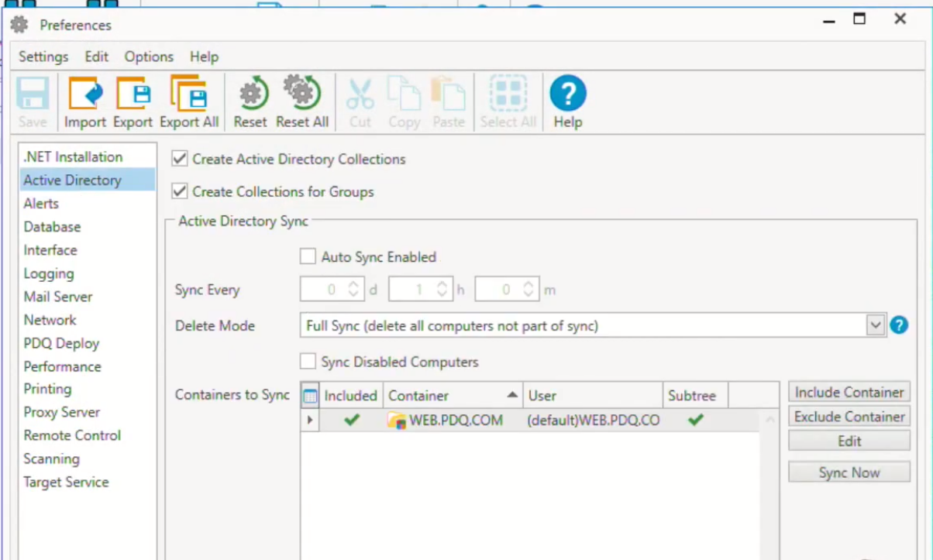
Task: Click the WEB.PDQ.COM container name
Action: click(x=456, y=421)
